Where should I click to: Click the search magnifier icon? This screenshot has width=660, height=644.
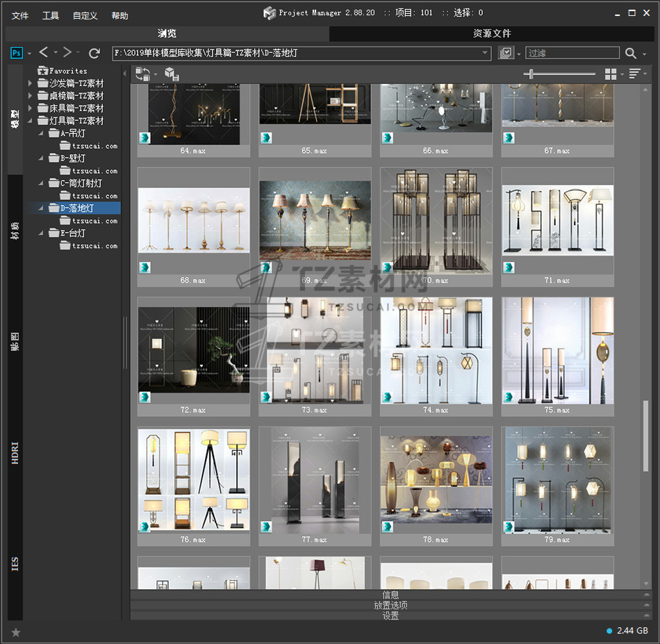point(630,53)
